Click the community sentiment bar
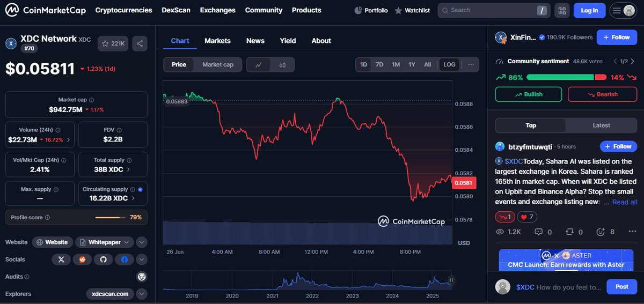Image resolution: width=644 pixels, height=304 pixels. (566, 77)
